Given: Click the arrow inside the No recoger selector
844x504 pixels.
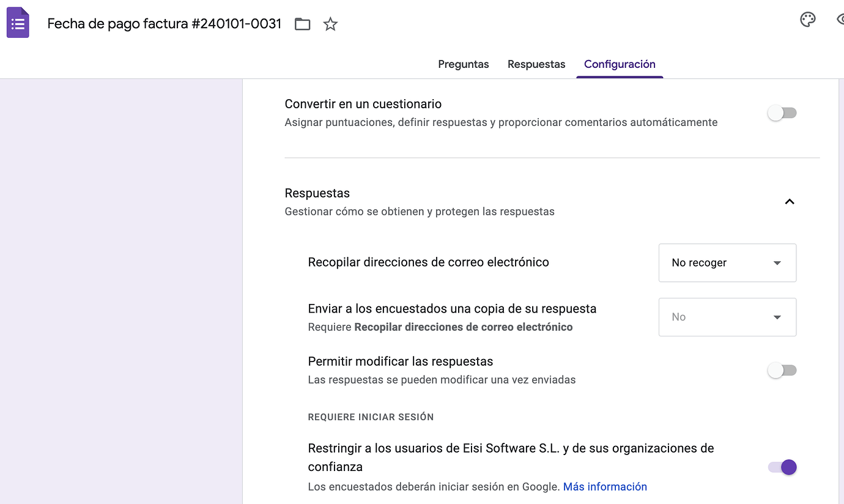Looking at the screenshot, I should click(x=777, y=262).
